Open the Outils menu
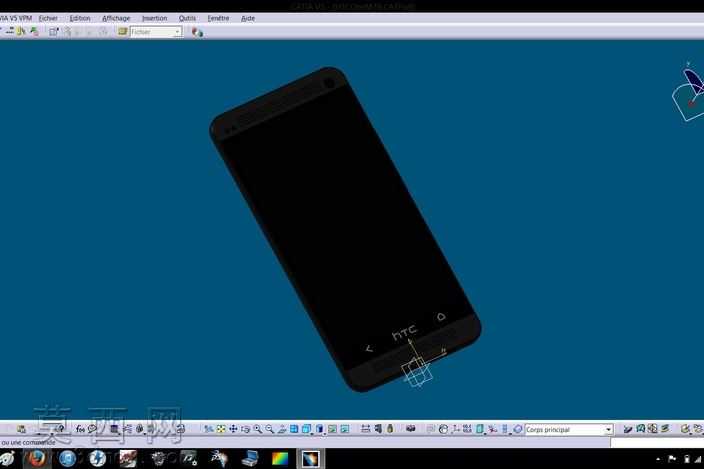The width and height of the screenshot is (704, 469). [187, 18]
